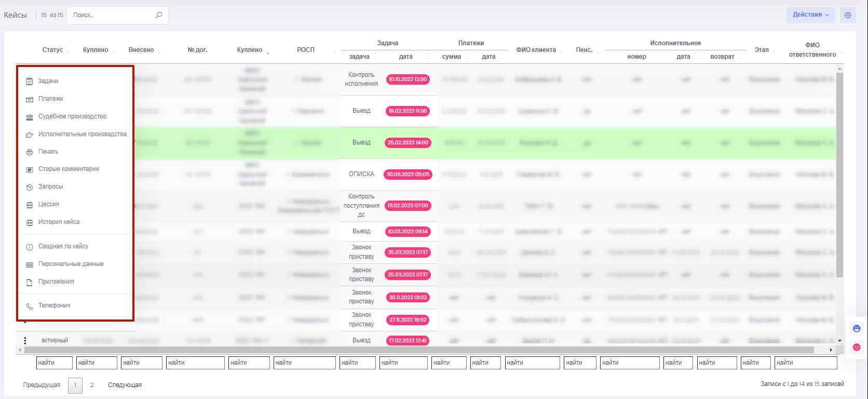Click the blue smiley face icon
This screenshot has height=399, width=868.
point(857,328)
